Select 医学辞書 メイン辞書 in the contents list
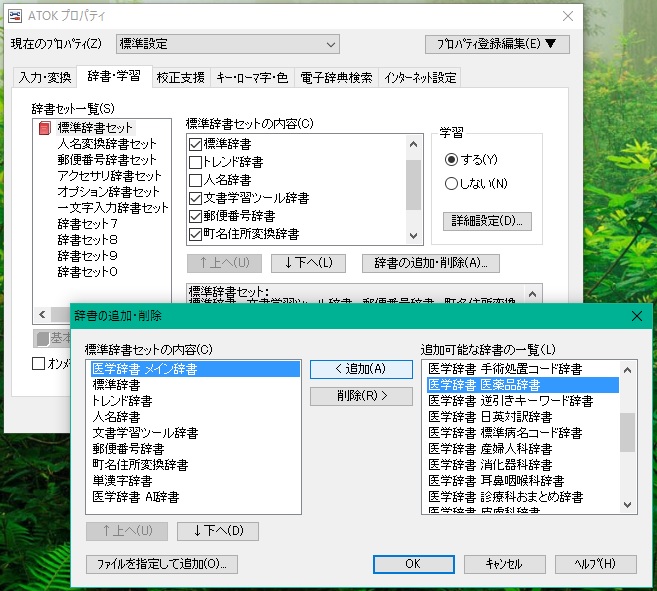The width and height of the screenshot is (657, 591). point(195,369)
